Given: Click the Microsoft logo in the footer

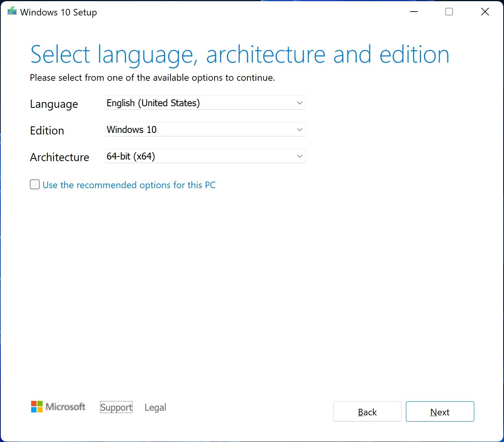Looking at the screenshot, I should point(58,406).
